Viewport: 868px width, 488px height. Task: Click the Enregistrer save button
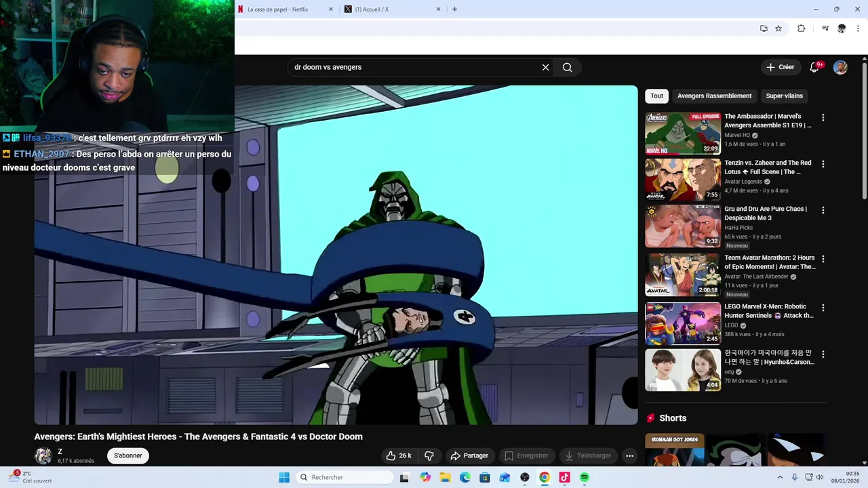point(526,455)
